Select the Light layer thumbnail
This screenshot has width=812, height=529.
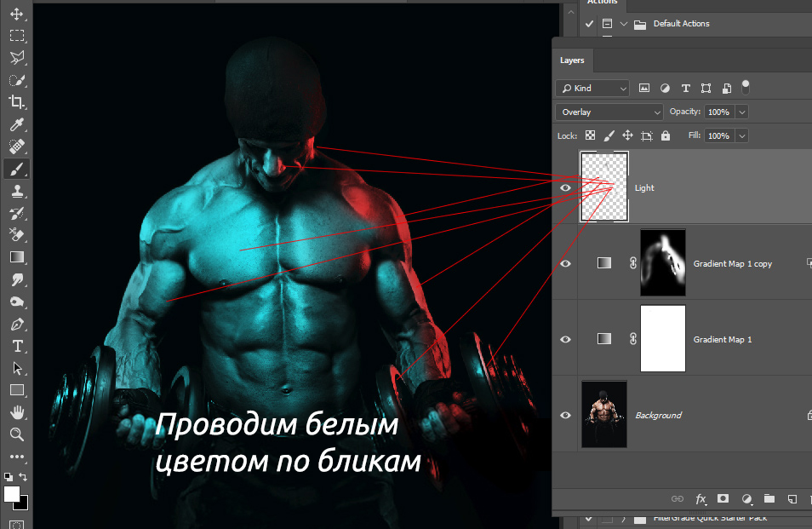click(x=604, y=187)
